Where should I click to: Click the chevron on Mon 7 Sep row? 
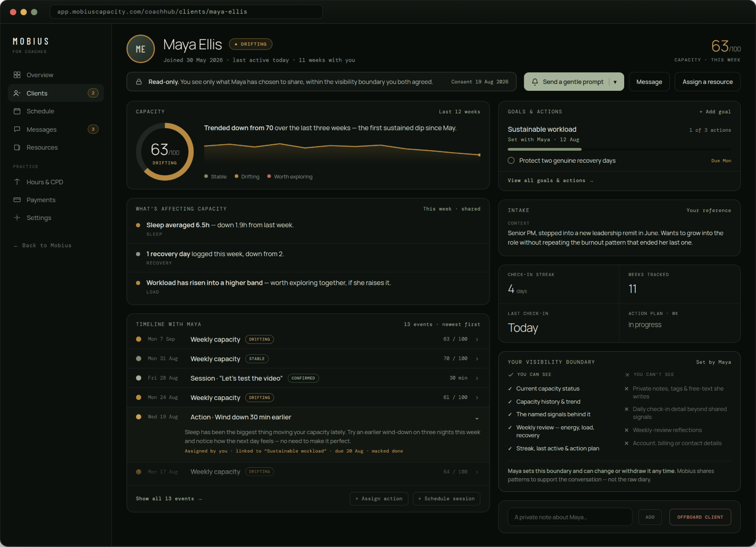477,339
